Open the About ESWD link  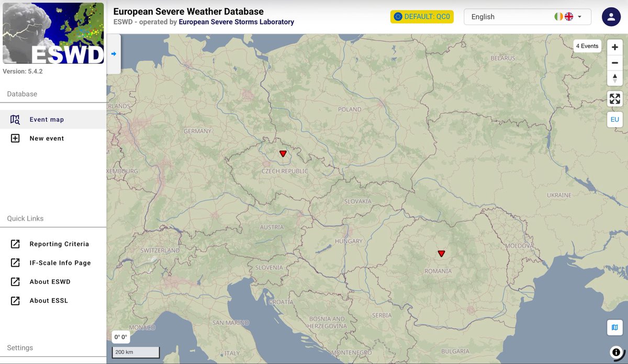[x=53, y=281]
